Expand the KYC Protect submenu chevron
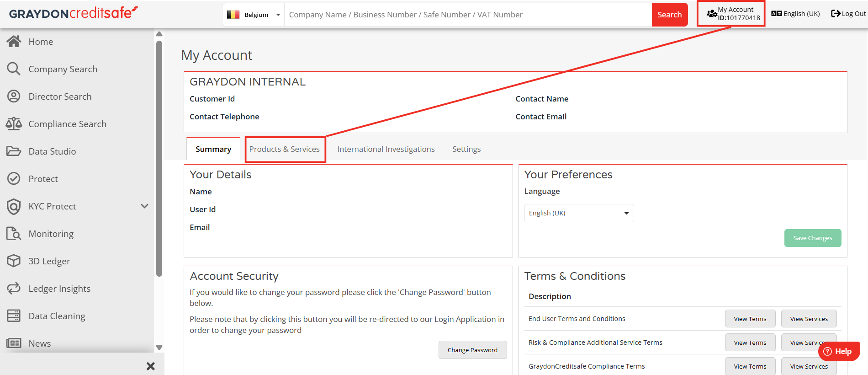Image resolution: width=868 pixels, height=375 pixels. coord(144,206)
